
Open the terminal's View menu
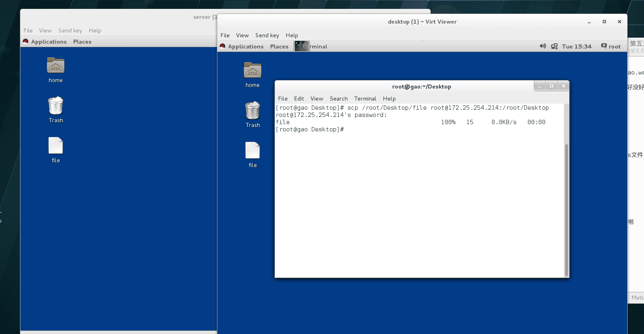tap(317, 99)
